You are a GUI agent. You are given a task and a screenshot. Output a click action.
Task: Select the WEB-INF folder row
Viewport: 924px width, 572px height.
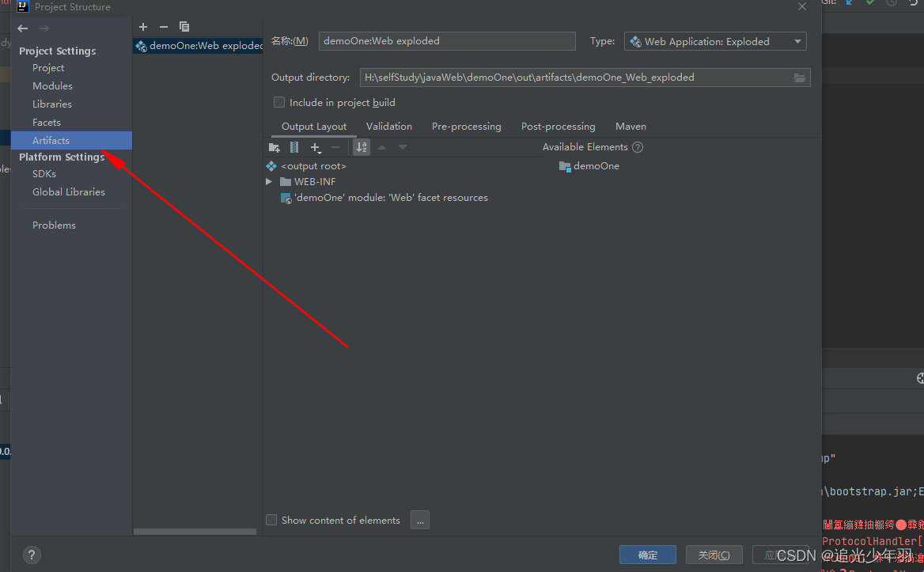(x=308, y=181)
